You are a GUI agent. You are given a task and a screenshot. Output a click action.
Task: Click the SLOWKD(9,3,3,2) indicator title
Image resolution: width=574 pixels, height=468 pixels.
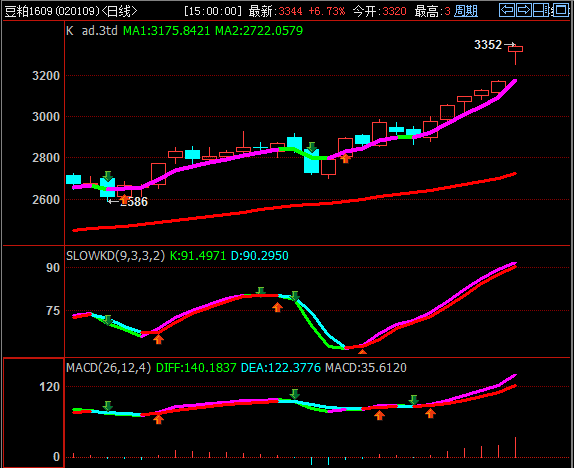[115, 255]
